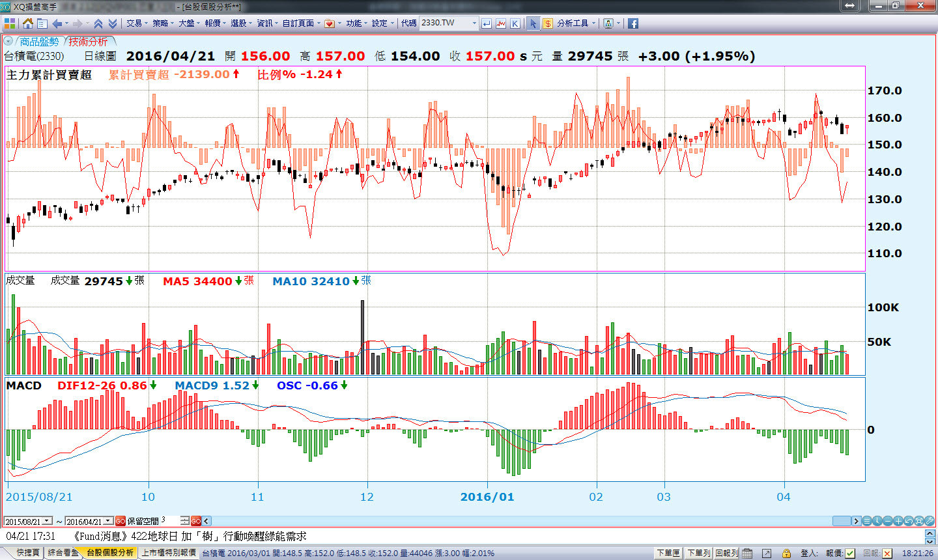Viewport: 938px width, 560px height.
Task: Switch to the 綜合看盤 bottom tab
Action: [x=63, y=553]
